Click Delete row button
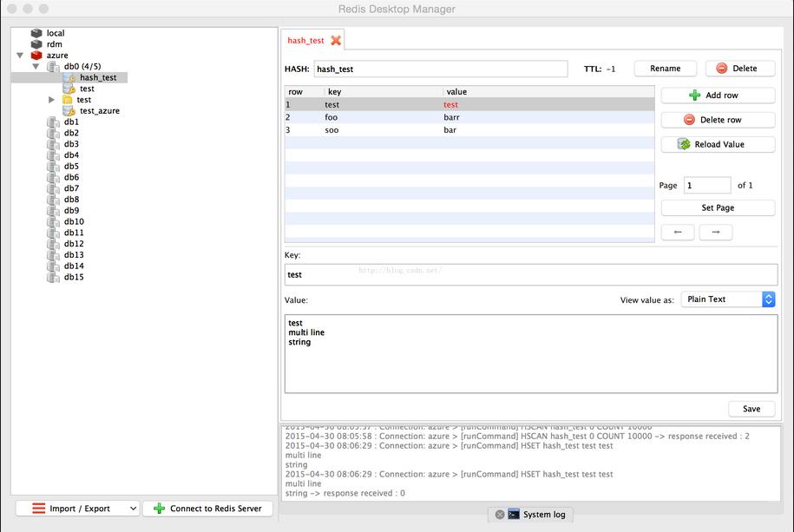This screenshot has height=532, width=794. (x=718, y=120)
